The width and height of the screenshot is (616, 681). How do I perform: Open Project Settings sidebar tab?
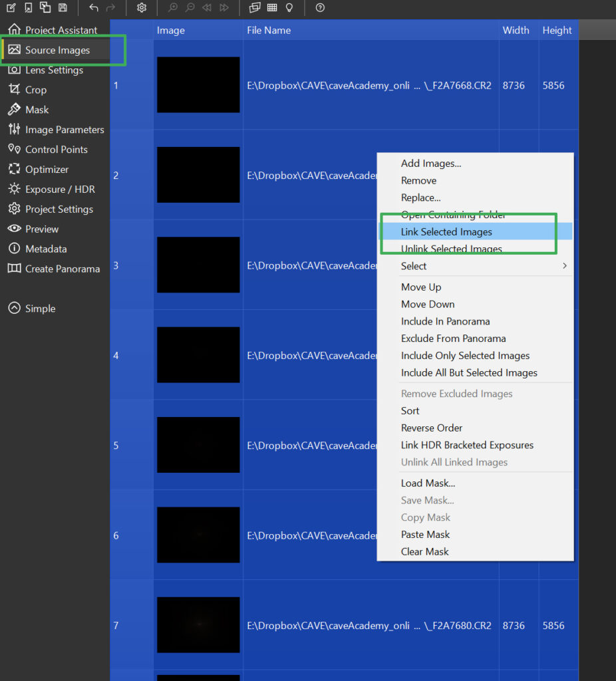[x=55, y=209]
